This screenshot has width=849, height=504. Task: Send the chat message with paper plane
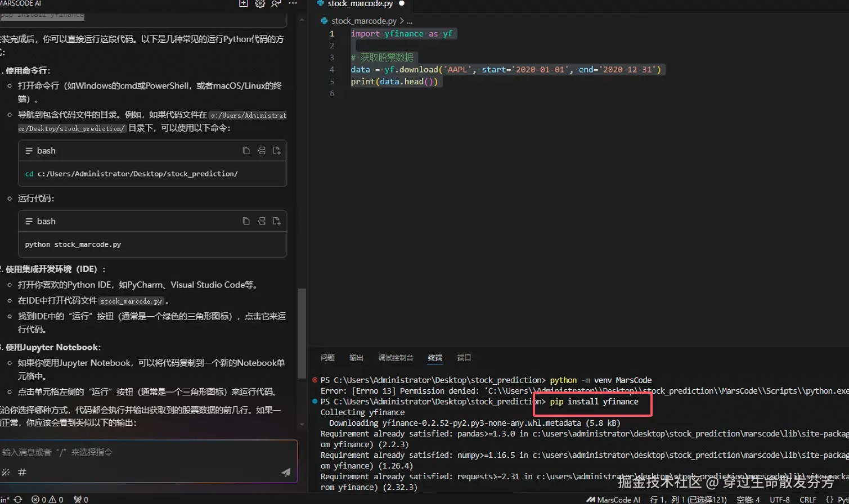(x=286, y=472)
